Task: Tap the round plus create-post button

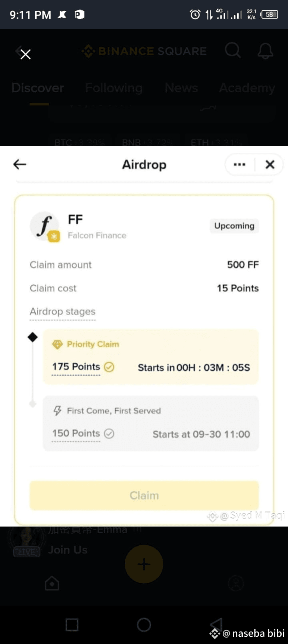Action: (x=144, y=564)
